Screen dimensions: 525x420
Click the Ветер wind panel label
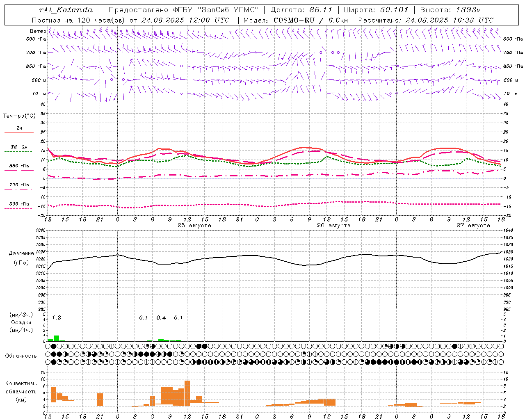[38, 31]
